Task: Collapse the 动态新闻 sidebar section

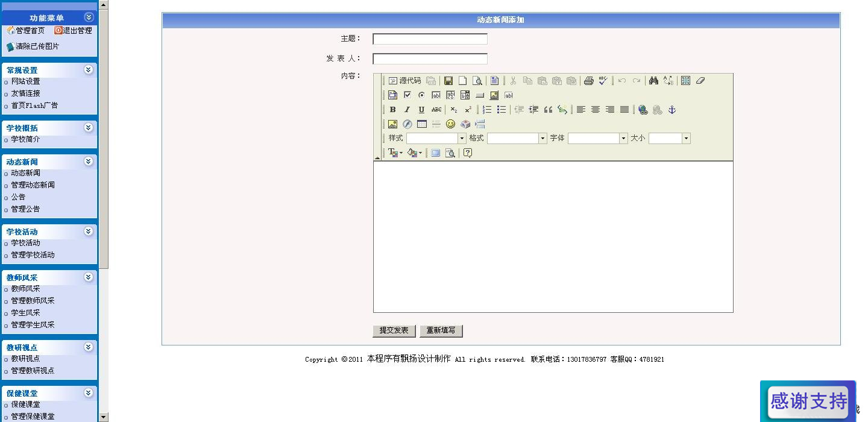Action: click(x=89, y=162)
